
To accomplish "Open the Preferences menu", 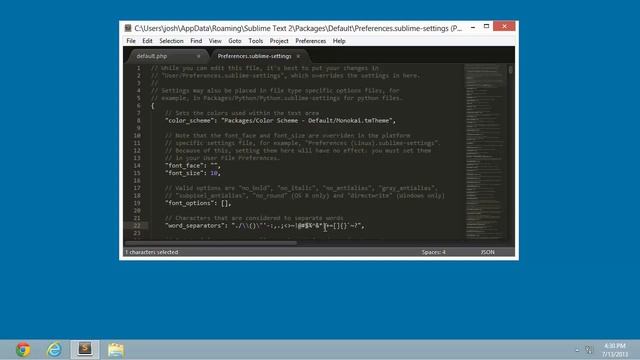I will [311, 41].
